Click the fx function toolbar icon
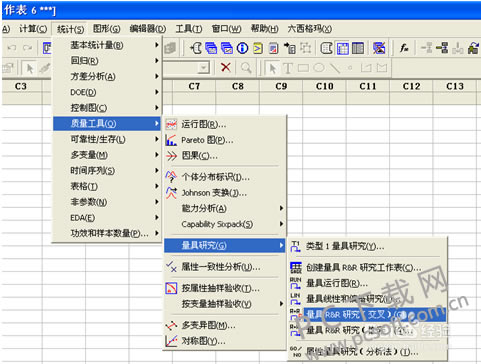 tap(404, 48)
